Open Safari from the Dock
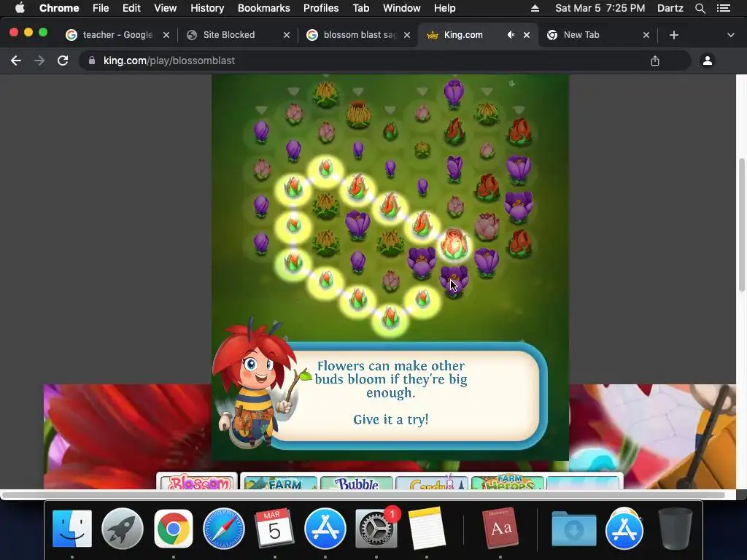The height and width of the screenshot is (560, 747). click(224, 529)
